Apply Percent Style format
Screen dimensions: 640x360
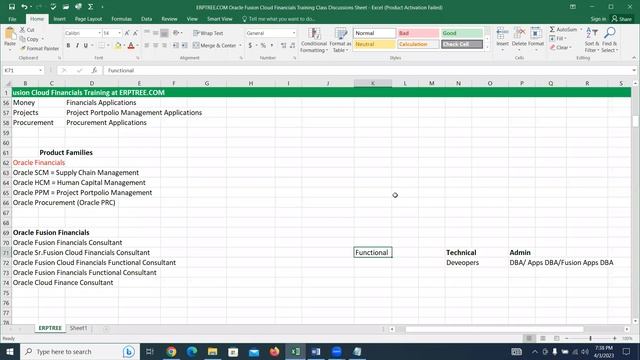[x=263, y=45]
